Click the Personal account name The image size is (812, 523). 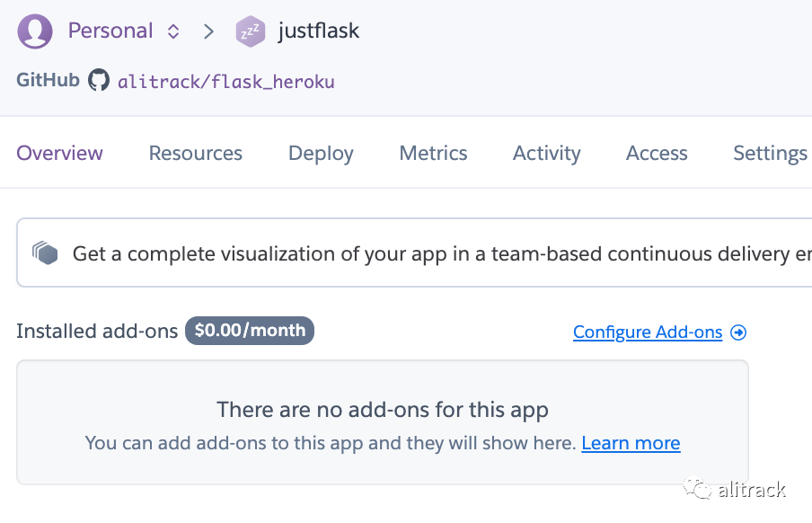point(110,31)
